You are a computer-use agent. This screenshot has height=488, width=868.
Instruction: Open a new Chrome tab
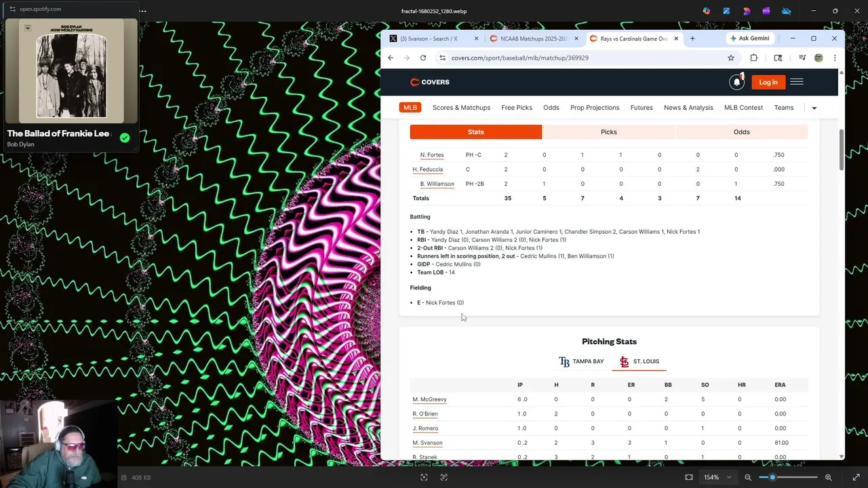click(692, 39)
